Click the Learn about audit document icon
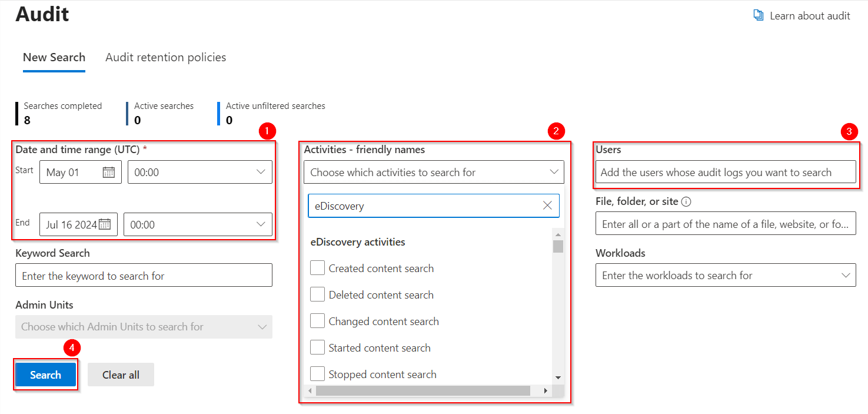 click(759, 15)
